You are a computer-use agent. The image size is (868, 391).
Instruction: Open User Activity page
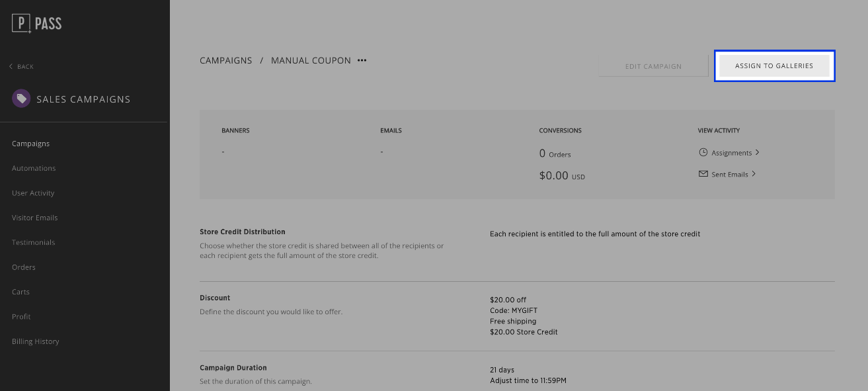coord(33,193)
